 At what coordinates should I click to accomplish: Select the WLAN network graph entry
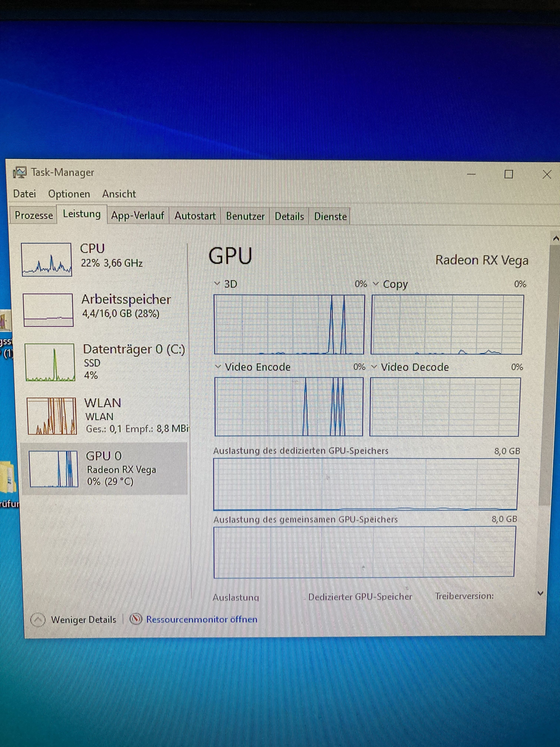pos(52,416)
